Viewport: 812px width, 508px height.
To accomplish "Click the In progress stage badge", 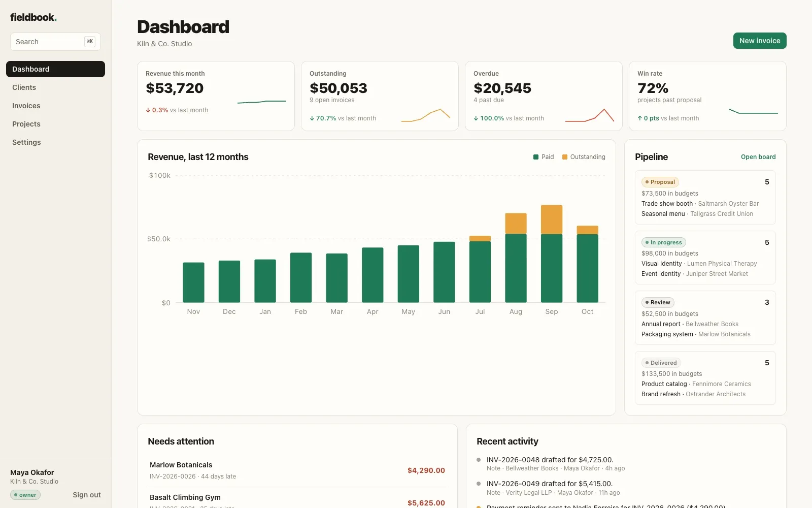I will pos(664,242).
